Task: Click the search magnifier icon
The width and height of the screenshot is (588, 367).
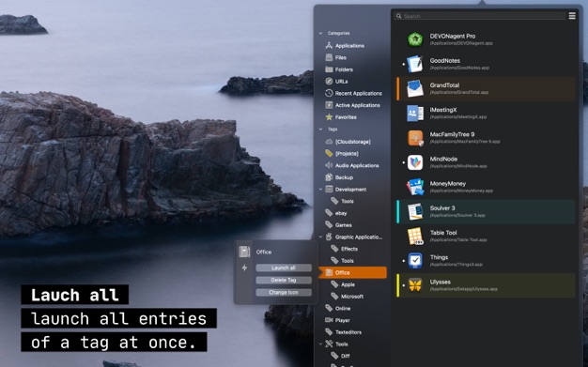Action: [398, 16]
